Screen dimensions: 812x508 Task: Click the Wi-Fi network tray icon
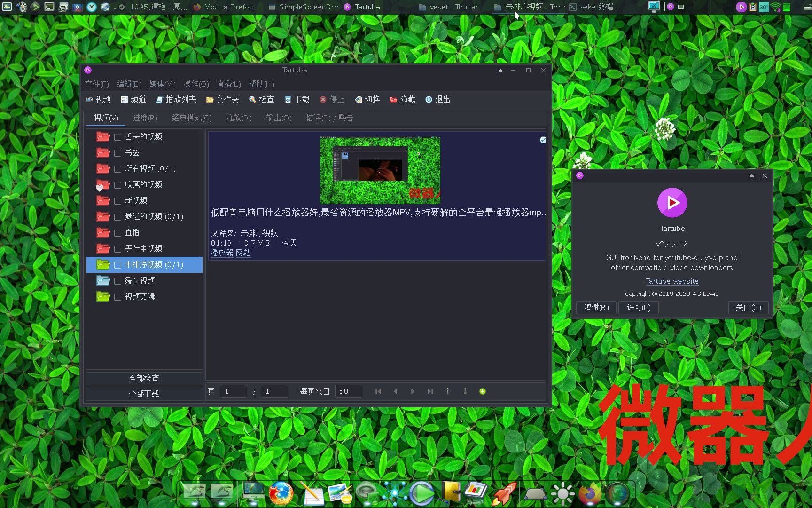click(x=775, y=7)
